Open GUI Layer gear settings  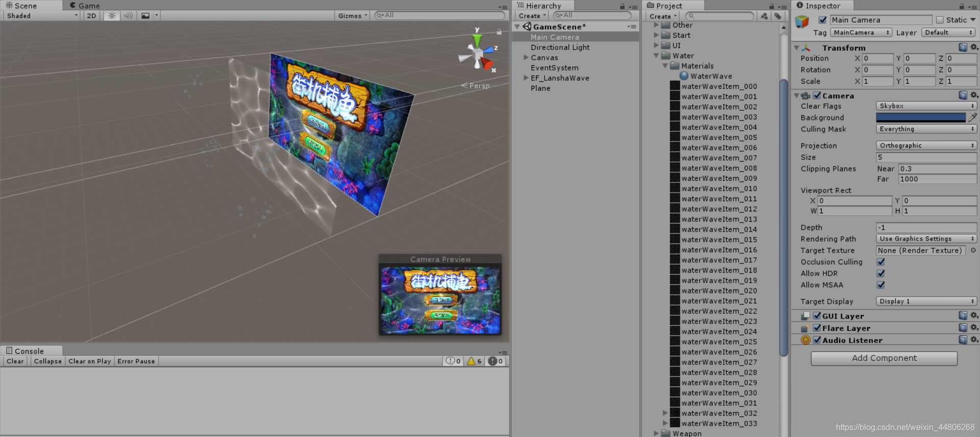pyautogui.click(x=974, y=315)
